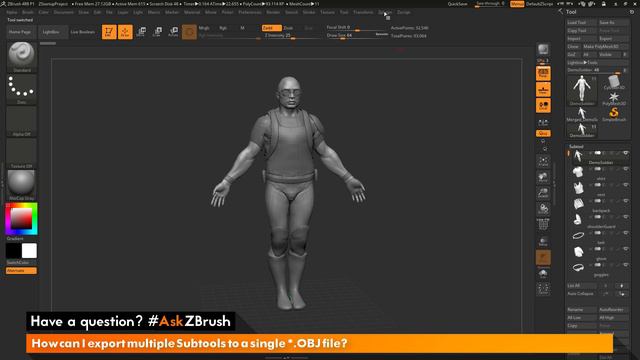Click the Load Tool button
The width and height of the screenshot is (640, 360).
point(581,22)
